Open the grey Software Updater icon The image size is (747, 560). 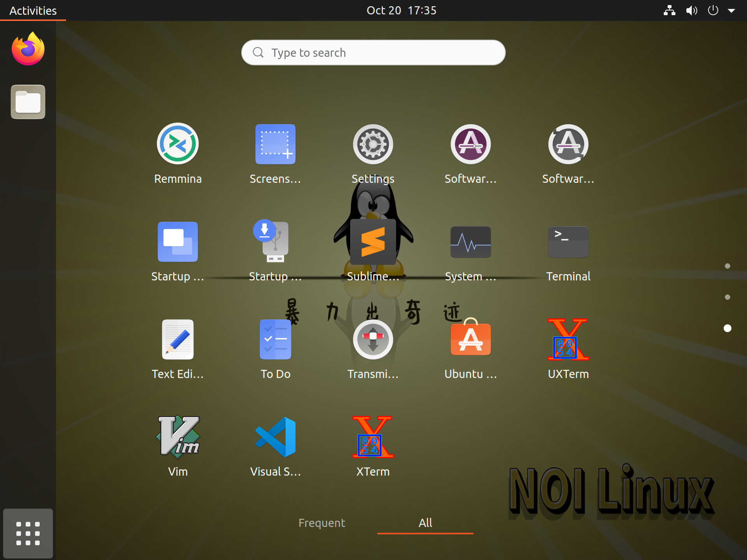click(x=568, y=144)
